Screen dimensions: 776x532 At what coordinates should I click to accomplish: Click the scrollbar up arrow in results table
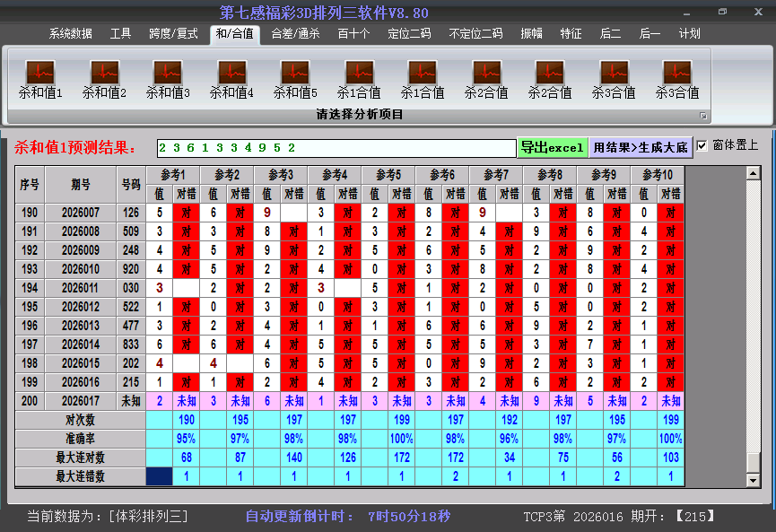tap(754, 172)
